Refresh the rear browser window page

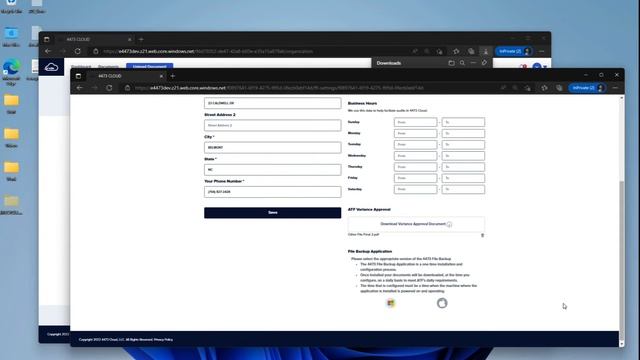coord(78,51)
